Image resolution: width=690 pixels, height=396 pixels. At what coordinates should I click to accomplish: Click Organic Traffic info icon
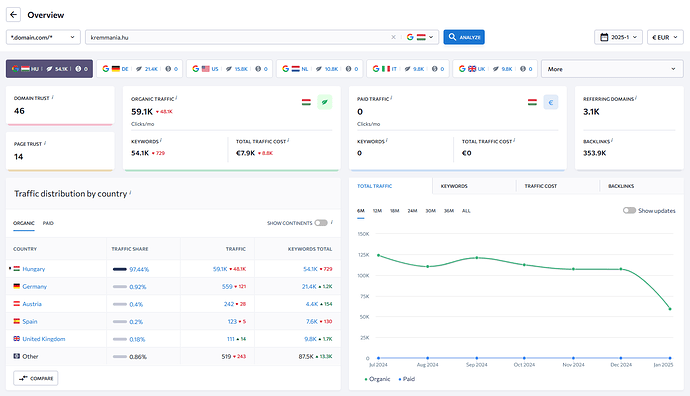pyautogui.click(x=176, y=98)
